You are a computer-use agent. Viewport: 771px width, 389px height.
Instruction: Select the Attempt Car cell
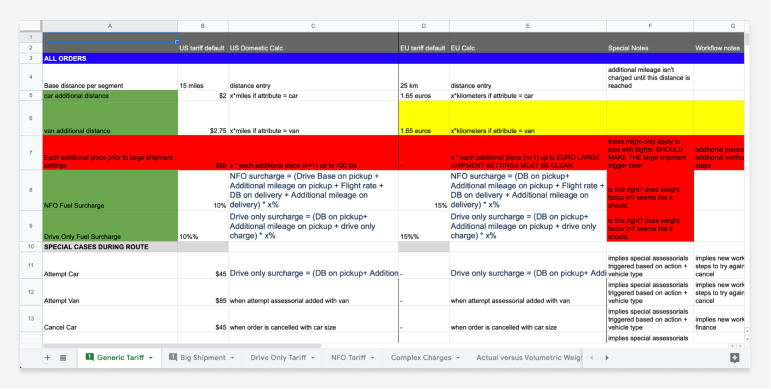110,266
